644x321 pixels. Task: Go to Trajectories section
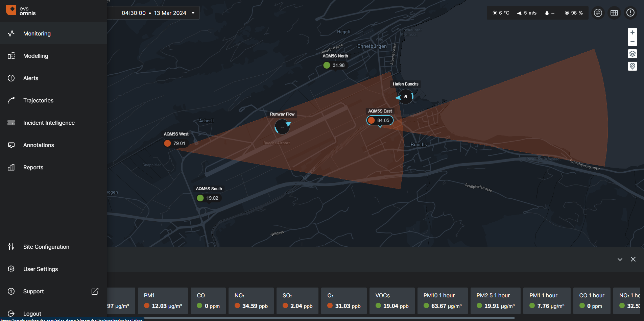(x=38, y=100)
